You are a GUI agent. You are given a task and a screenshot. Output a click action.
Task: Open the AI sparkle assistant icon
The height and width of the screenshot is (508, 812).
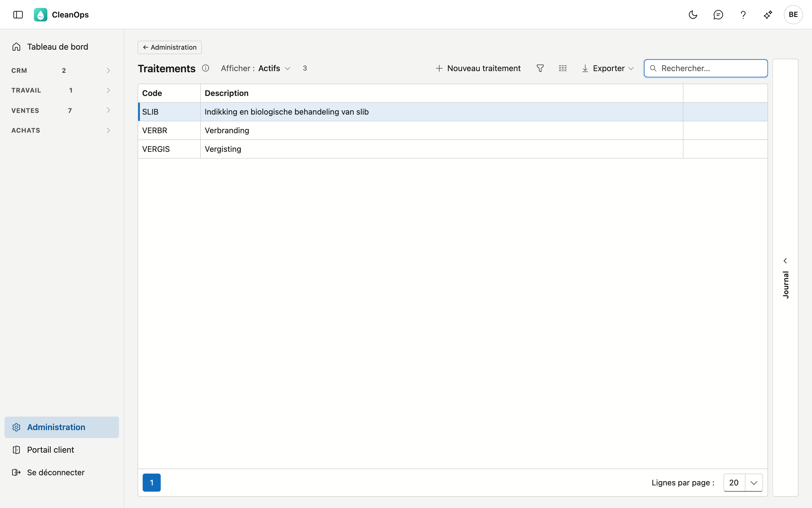click(x=768, y=14)
